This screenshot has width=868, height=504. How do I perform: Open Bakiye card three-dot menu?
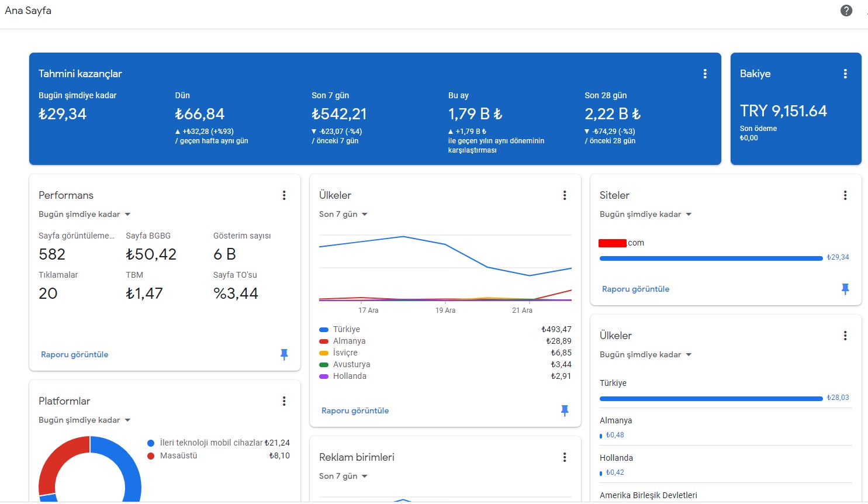coord(845,74)
